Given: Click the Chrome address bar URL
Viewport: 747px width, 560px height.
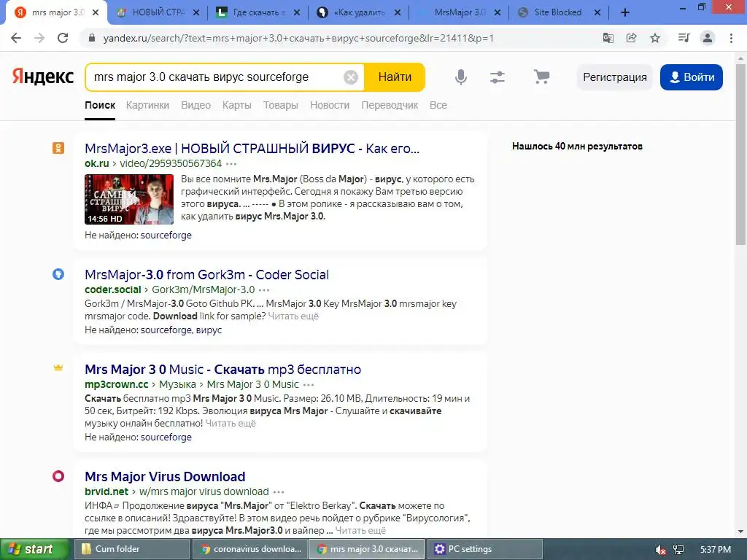Looking at the screenshot, I should pyautogui.click(x=298, y=38).
